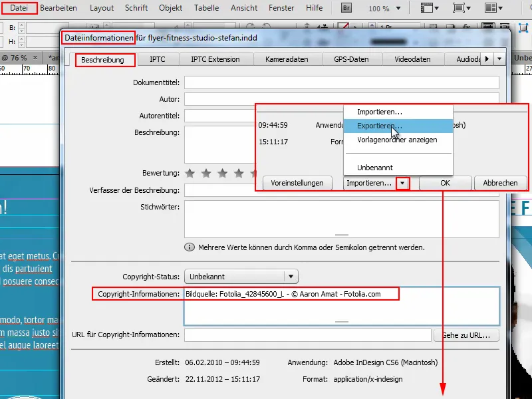532x399 pixels.
Task: Choose Importieren… in the popup menu
Action: coord(398,112)
